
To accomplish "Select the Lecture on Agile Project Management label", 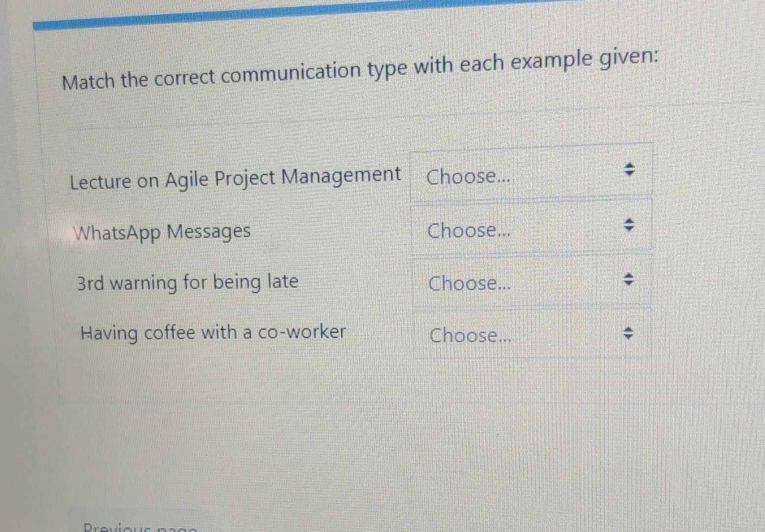I will click(234, 179).
